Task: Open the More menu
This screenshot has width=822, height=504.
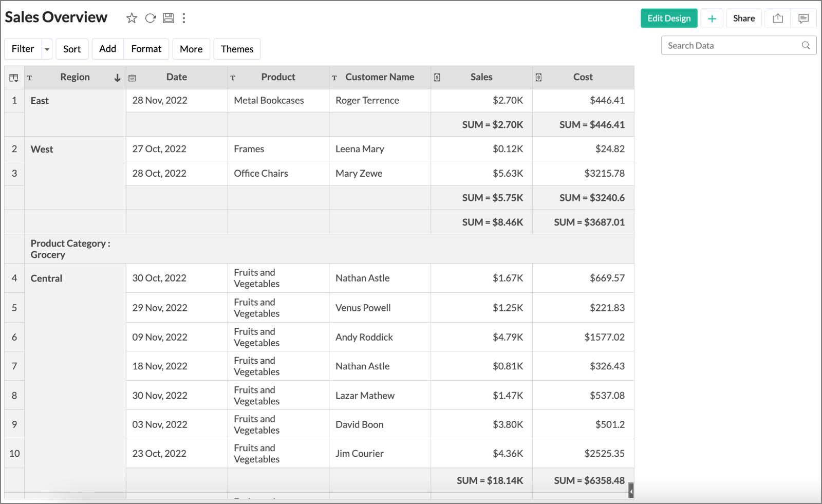Action: point(191,49)
